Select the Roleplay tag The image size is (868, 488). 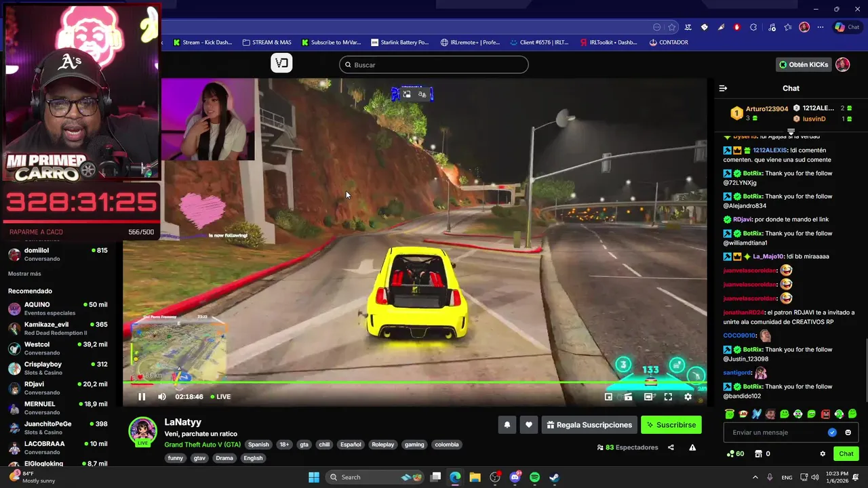[x=382, y=445]
